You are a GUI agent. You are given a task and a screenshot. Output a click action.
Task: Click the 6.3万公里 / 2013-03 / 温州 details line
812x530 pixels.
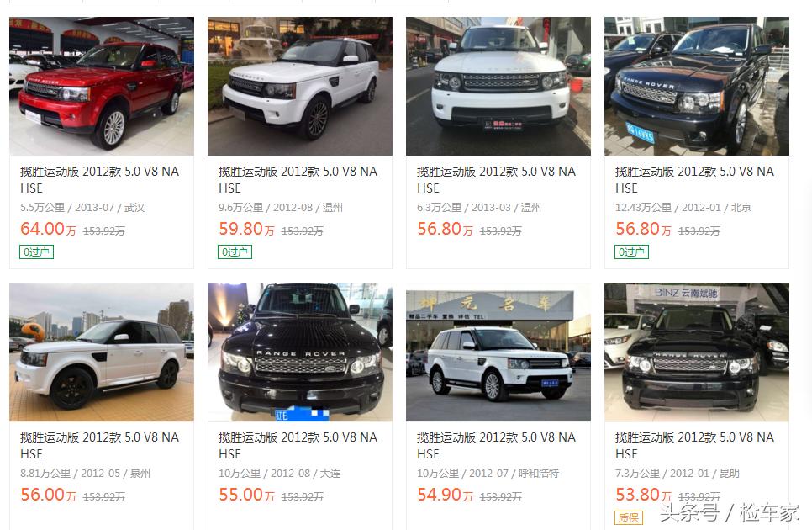coord(479,207)
